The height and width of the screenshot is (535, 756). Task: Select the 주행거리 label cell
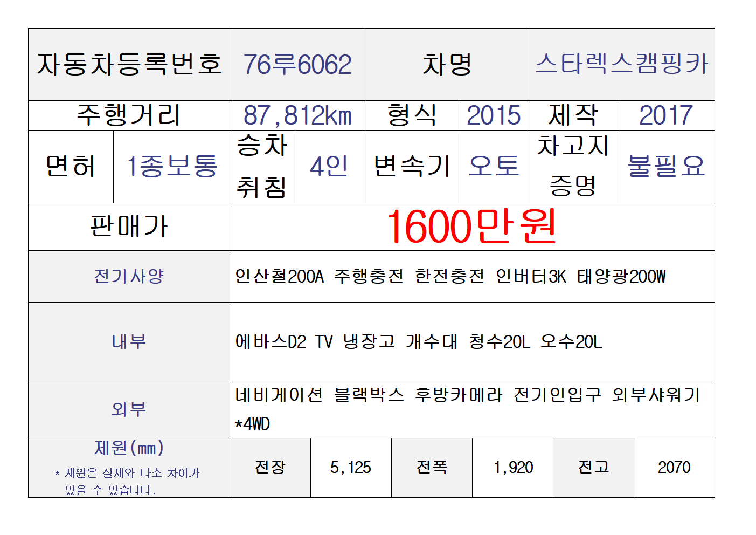(129, 115)
